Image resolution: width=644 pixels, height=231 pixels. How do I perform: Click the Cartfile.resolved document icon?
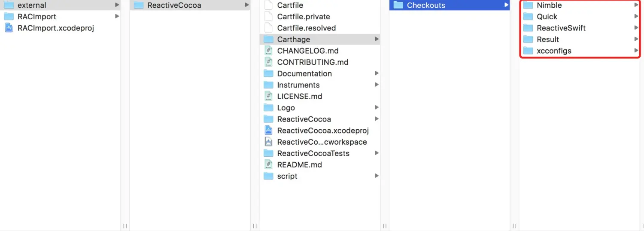[268, 28]
